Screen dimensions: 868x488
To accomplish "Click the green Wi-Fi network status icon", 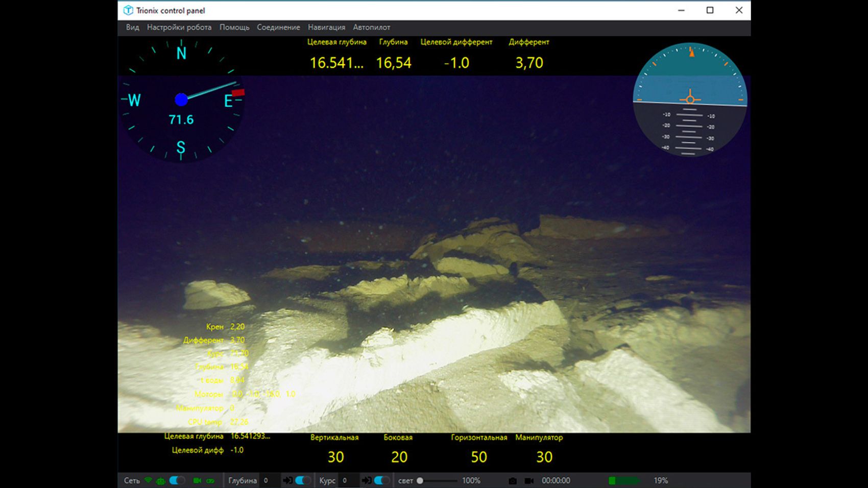I will (x=148, y=480).
